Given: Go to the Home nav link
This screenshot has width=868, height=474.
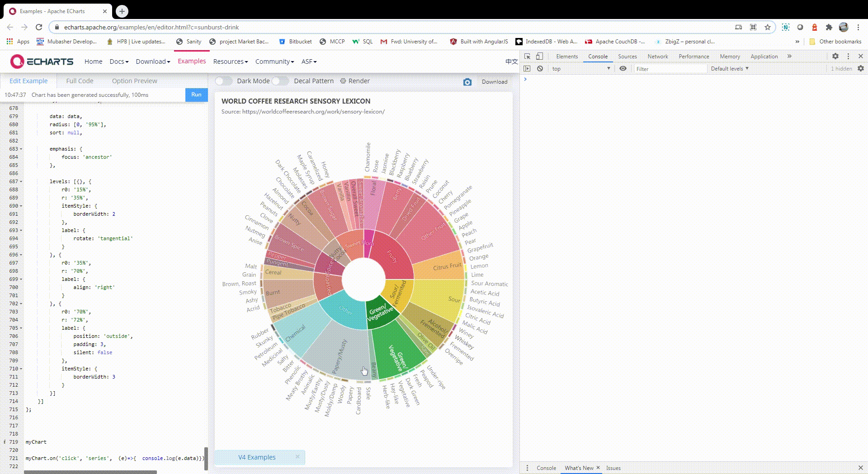Looking at the screenshot, I should [x=93, y=62].
